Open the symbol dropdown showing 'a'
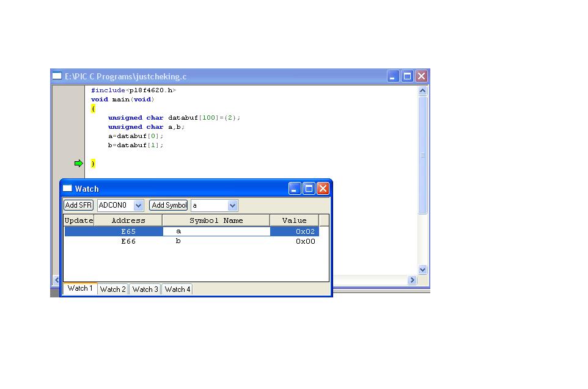The height and width of the screenshot is (389, 588). tap(232, 205)
